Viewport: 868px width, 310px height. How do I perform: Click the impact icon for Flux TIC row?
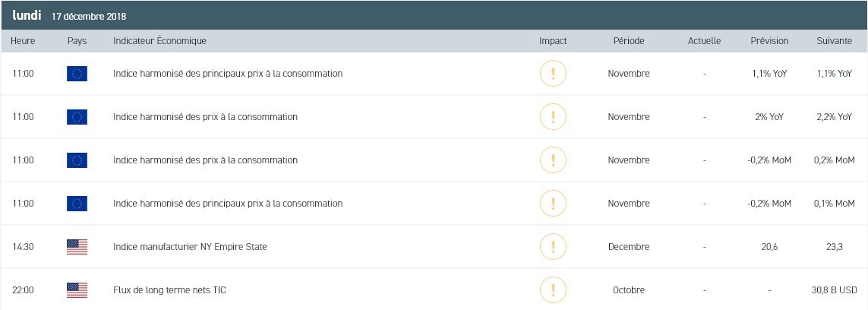coord(553,290)
